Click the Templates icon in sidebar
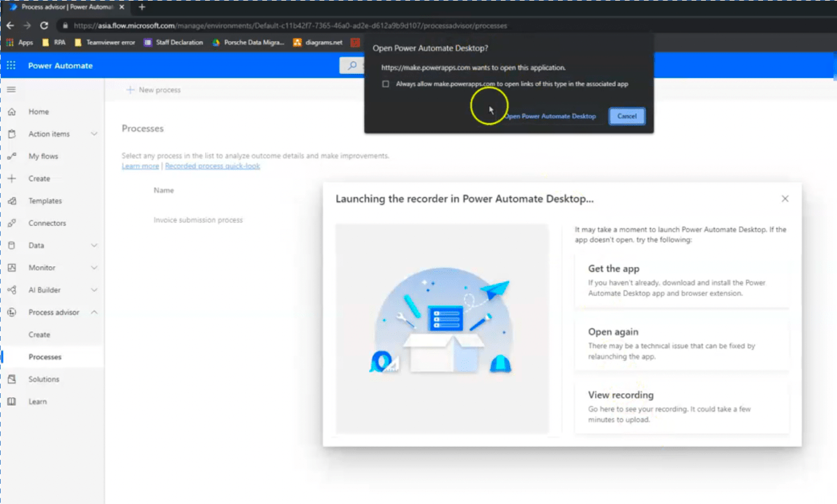The width and height of the screenshot is (837, 504). click(x=12, y=201)
